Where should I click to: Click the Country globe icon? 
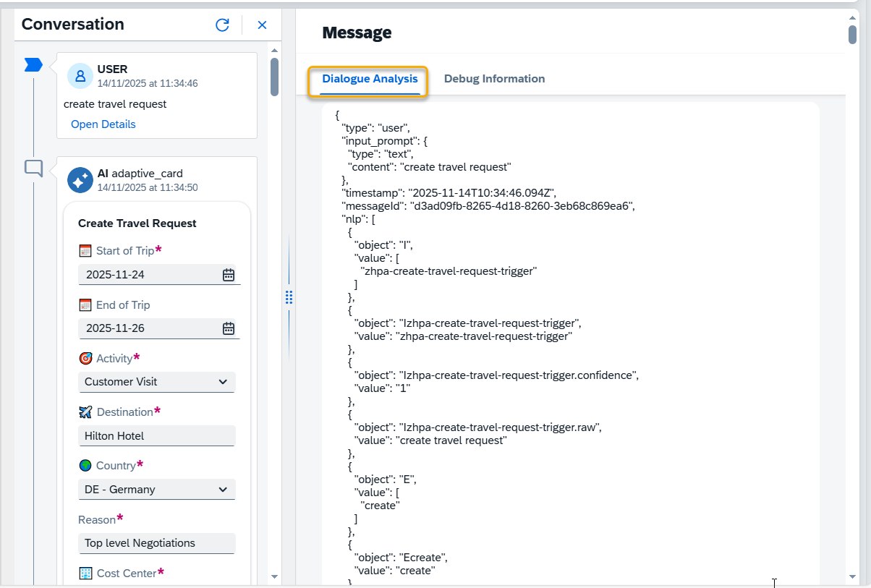[85, 466]
